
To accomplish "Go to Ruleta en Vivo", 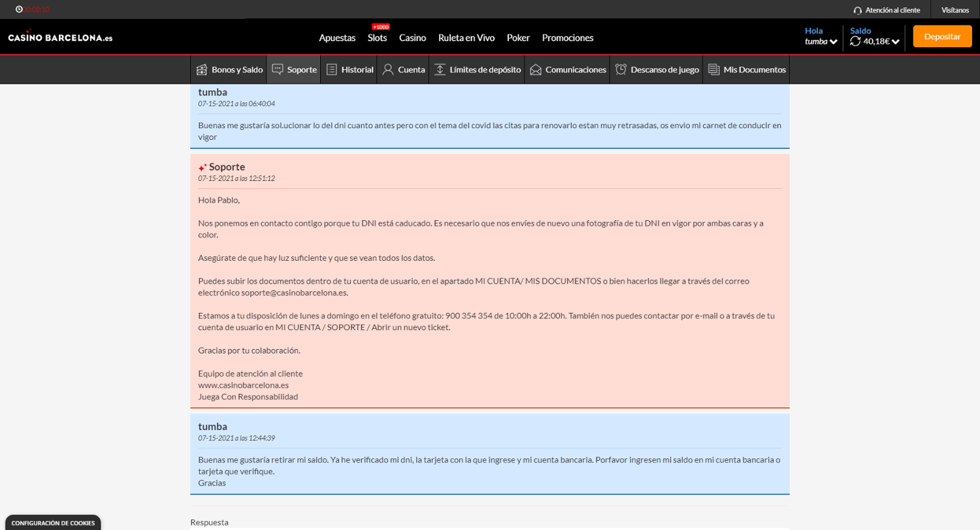I will pyautogui.click(x=466, y=38).
